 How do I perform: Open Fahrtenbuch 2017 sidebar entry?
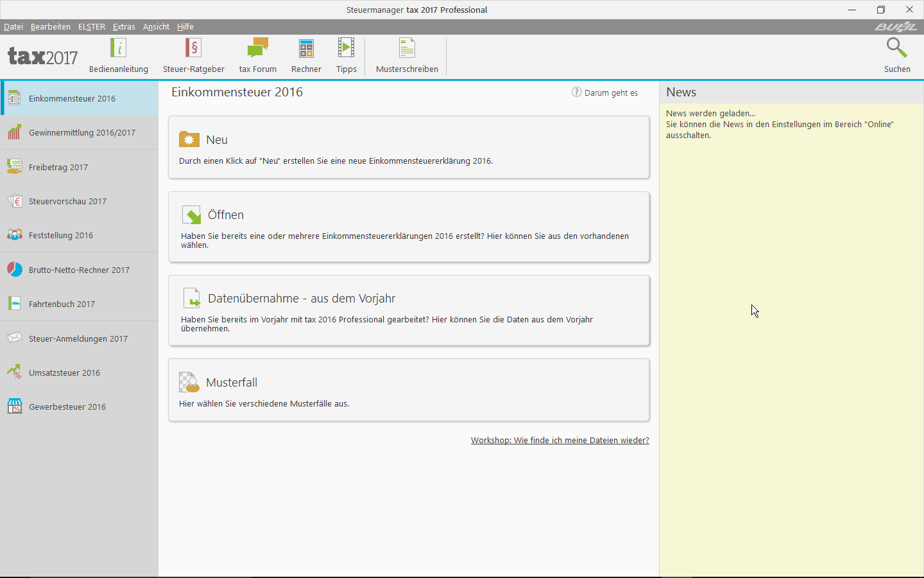(x=62, y=304)
